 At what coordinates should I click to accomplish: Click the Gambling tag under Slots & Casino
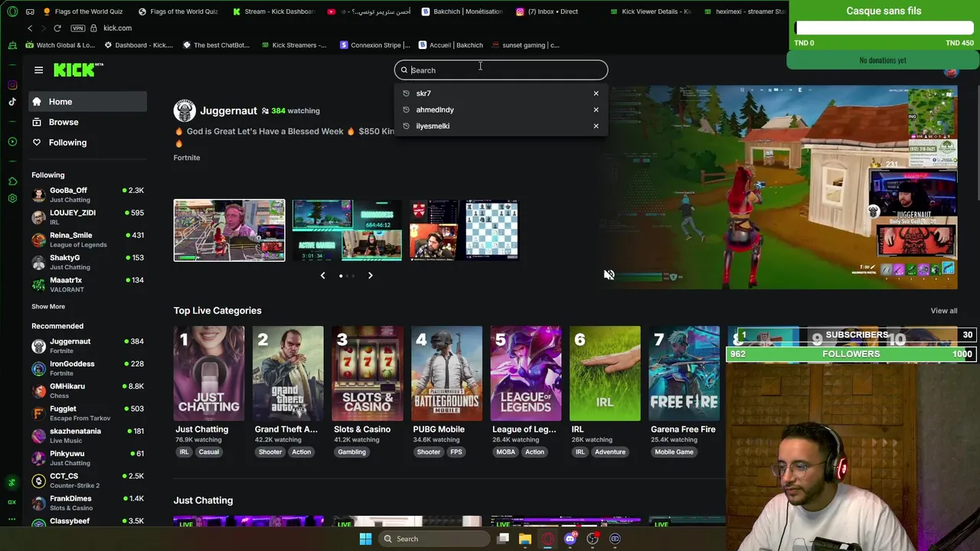[352, 452]
